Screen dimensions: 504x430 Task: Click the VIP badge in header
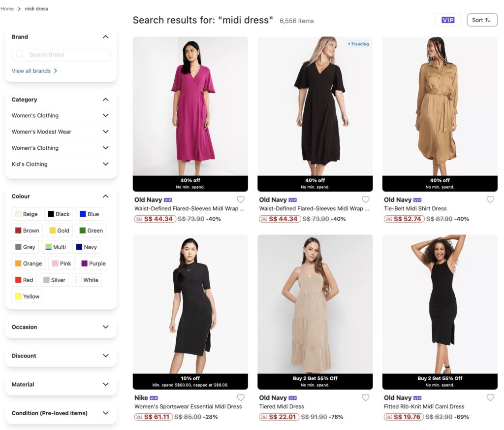(448, 20)
